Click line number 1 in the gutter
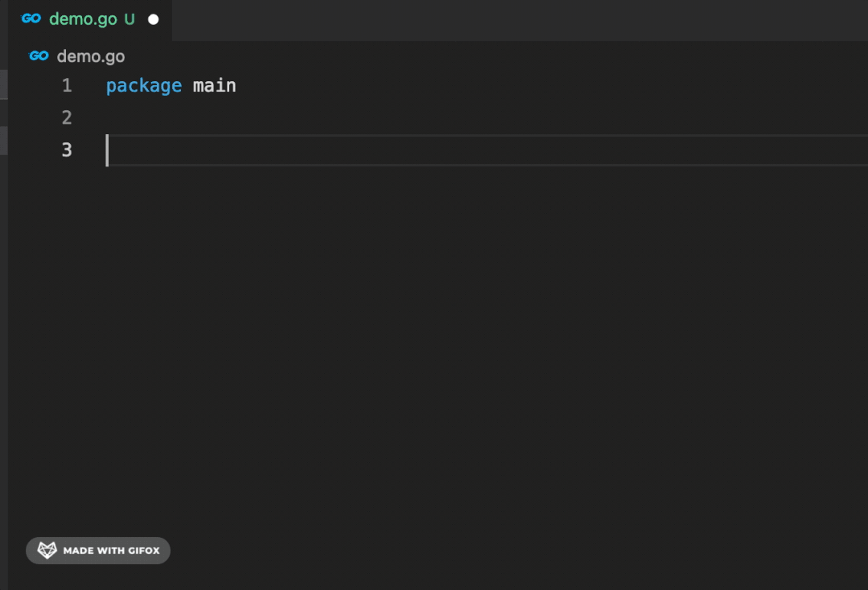The height and width of the screenshot is (590, 868). 67,85
